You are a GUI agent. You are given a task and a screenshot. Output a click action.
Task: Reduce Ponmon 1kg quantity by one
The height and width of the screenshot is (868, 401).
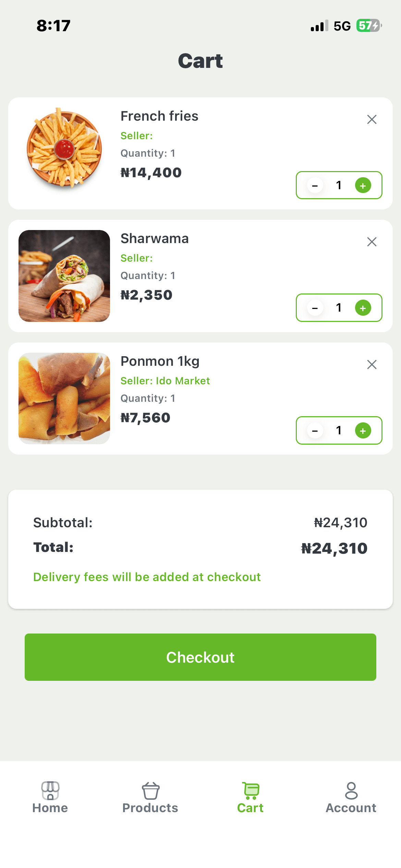click(x=315, y=431)
